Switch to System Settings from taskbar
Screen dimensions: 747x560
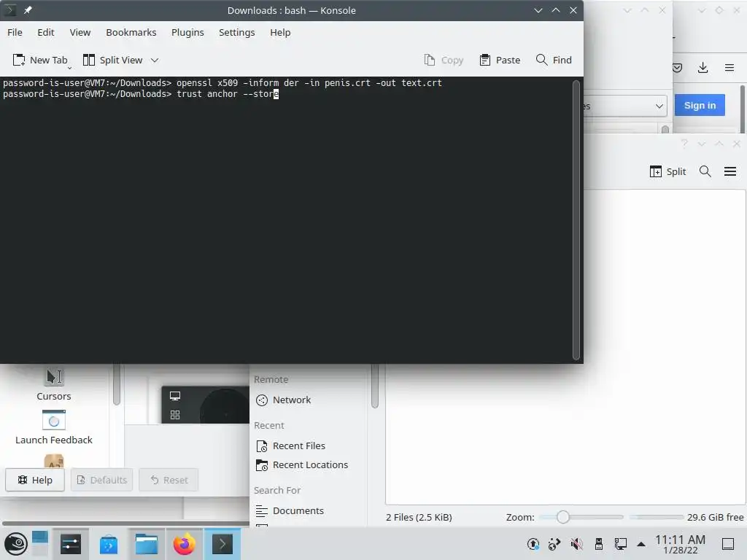tap(71, 544)
